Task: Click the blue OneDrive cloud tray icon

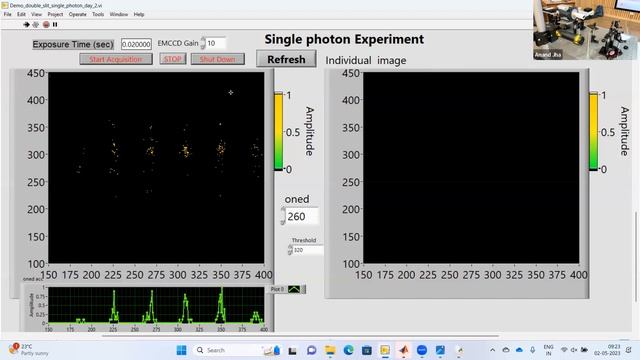Action: pos(519,350)
